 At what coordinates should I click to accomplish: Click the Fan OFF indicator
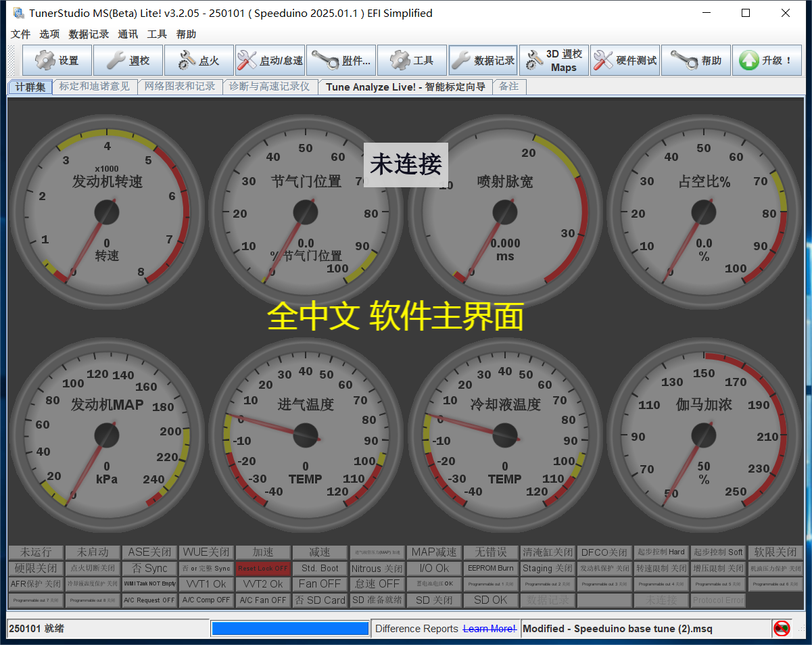320,584
